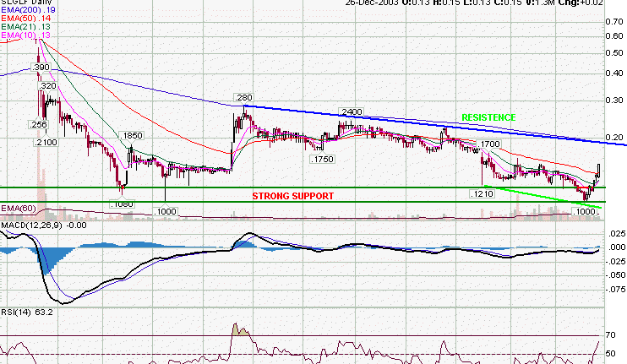627x364 pixels.
Task: Click the 0.60 price axis value
Action: [614, 36]
